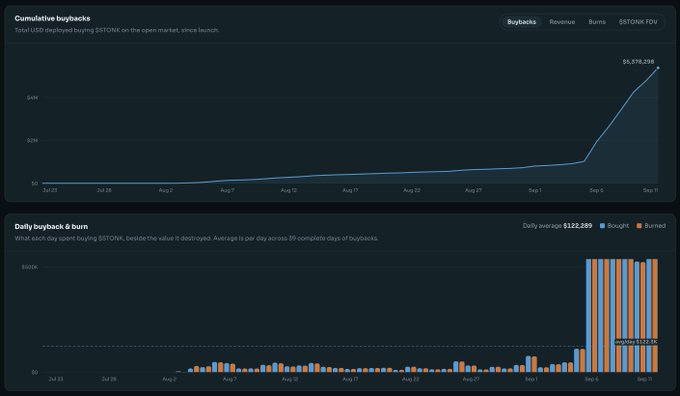Click Aug 7 on the daily chart axis
The width and height of the screenshot is (680, 396).
[x=229, y=379]
